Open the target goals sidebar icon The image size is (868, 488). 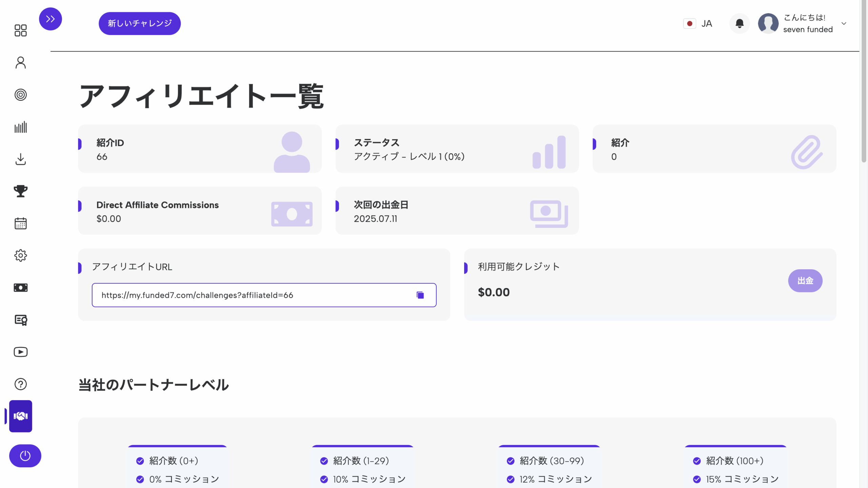point(21,95)
